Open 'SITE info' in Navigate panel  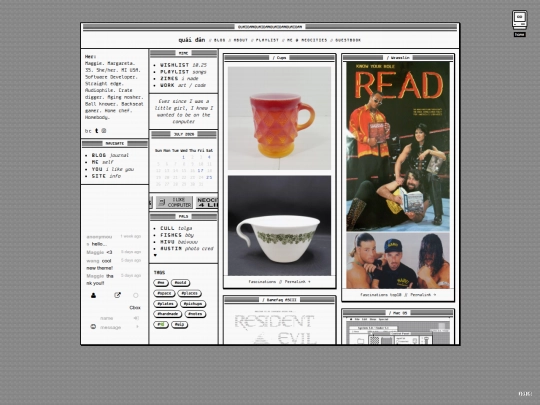pyautogui.click(x=106, y=176)
